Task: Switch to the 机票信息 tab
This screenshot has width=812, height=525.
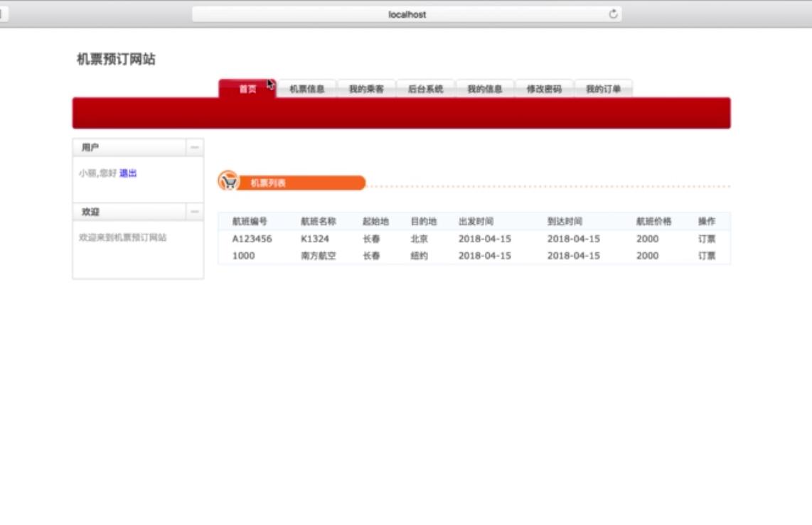Action: coord(307,89)
